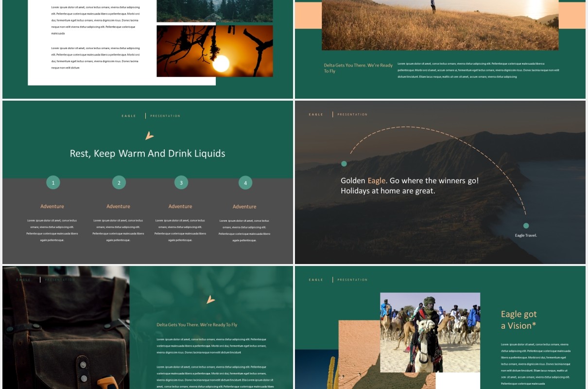Click the first Lorem ipsum paragraph on the backpack slide

(211, 346)
